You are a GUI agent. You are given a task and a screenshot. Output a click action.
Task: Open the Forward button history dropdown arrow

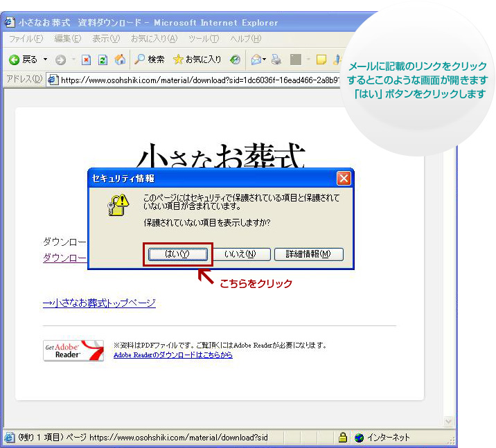click(73, 60)
